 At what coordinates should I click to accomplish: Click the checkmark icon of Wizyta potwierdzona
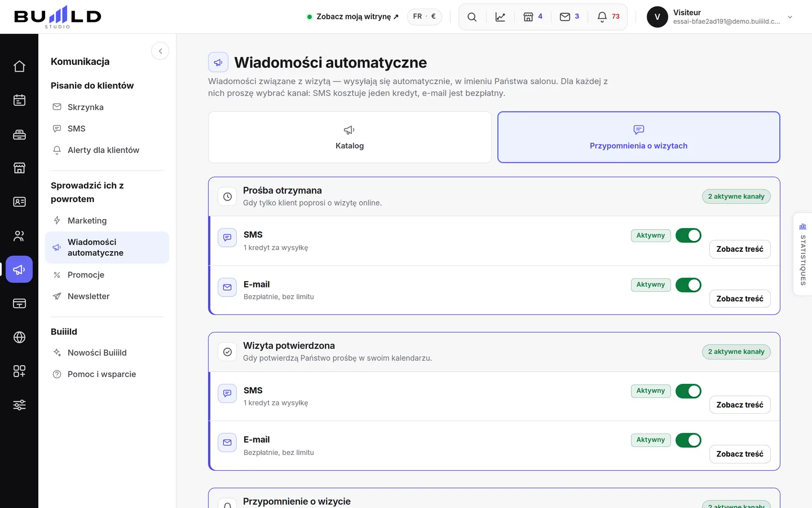227,352
